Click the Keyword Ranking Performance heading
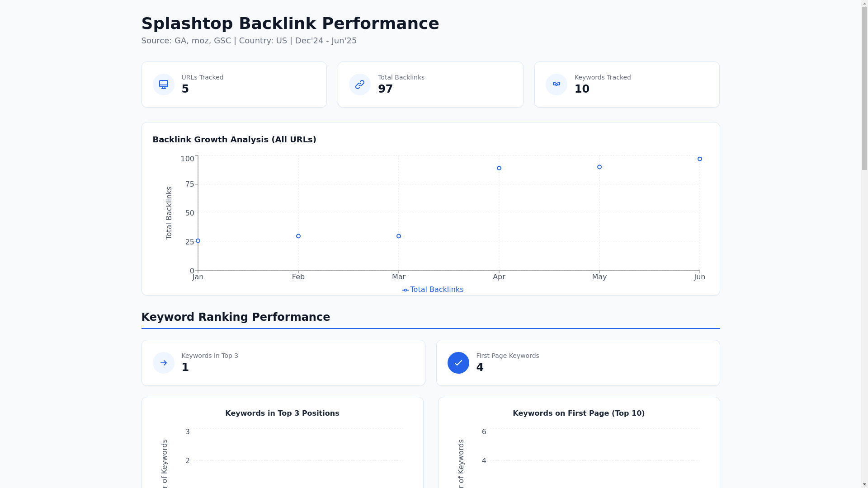Viewport: 868px width, 488px height. point(236,317)
